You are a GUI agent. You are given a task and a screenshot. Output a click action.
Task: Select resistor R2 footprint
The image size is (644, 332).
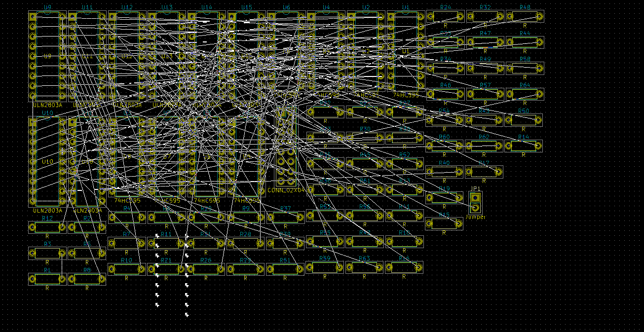pyautogui.click(x=87, y=227)
